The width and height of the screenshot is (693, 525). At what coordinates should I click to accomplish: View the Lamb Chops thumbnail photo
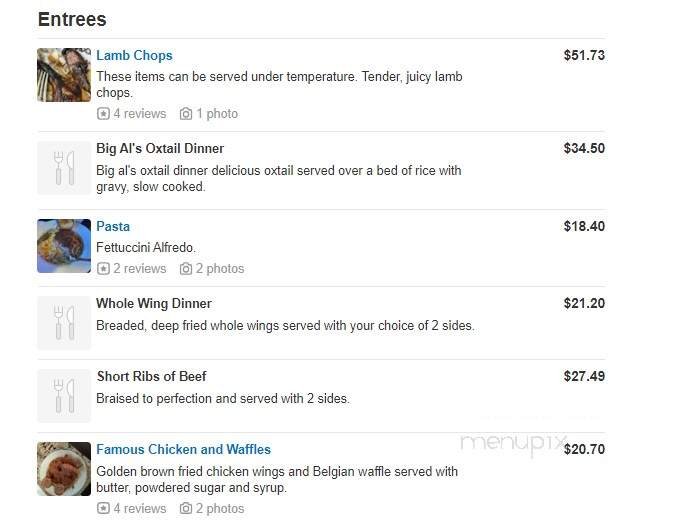(64, 75)
